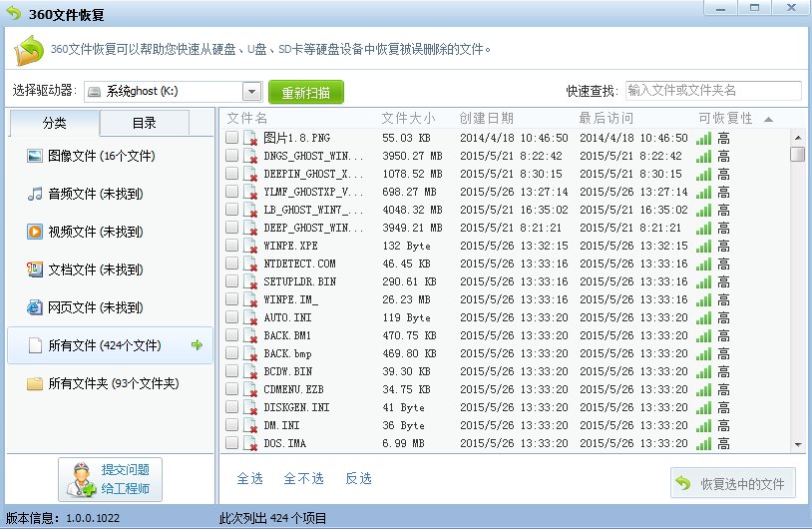Sort list by 文件名 column header
This screenshot has height=529, width=812.
[x=247, y=118]
